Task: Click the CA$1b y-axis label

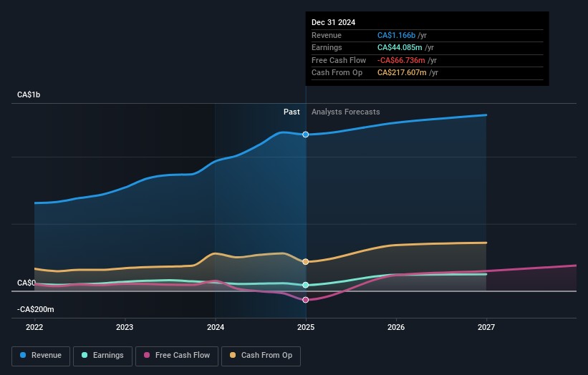Action: click(29, 95)
